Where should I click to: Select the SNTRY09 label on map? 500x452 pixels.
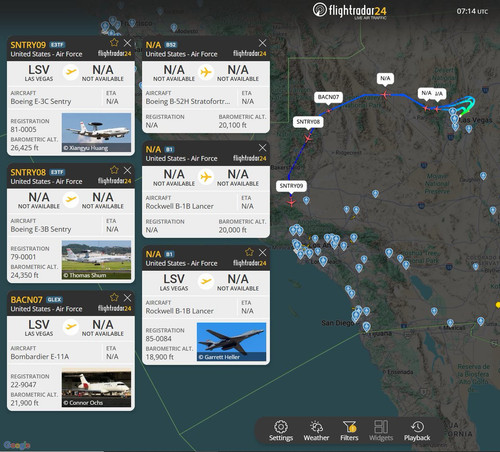291,186
